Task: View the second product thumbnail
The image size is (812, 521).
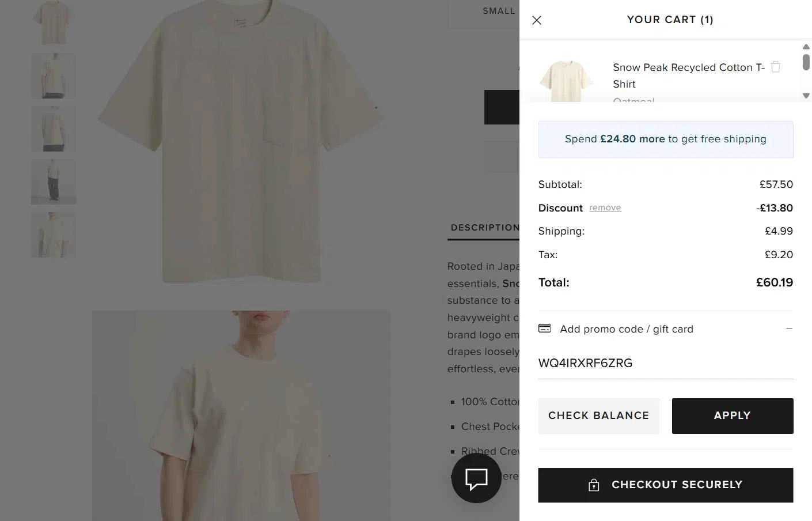Action: [x=53, y=75]
